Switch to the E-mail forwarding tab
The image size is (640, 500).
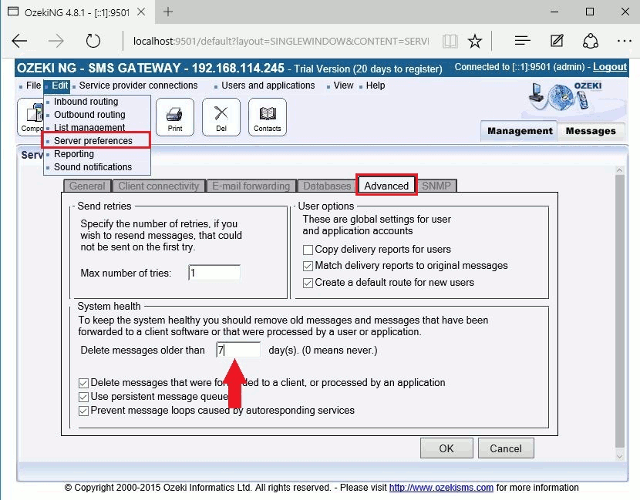tap(251, 186)
